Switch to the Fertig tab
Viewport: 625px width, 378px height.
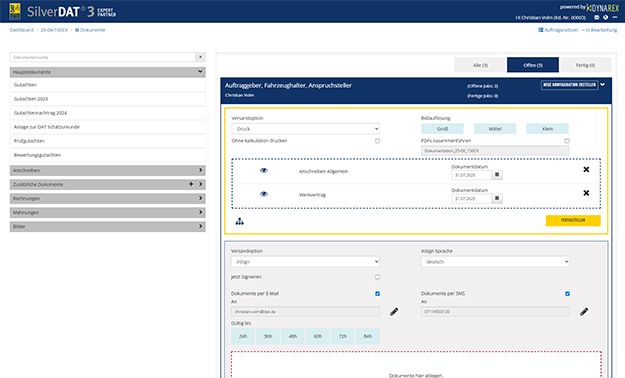coord(585,65)
